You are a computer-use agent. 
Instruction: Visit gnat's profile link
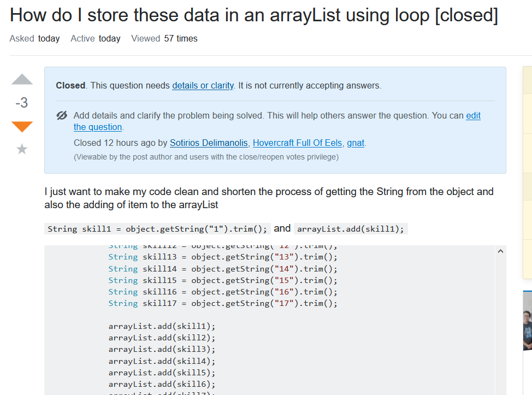(x=355, y=143)
